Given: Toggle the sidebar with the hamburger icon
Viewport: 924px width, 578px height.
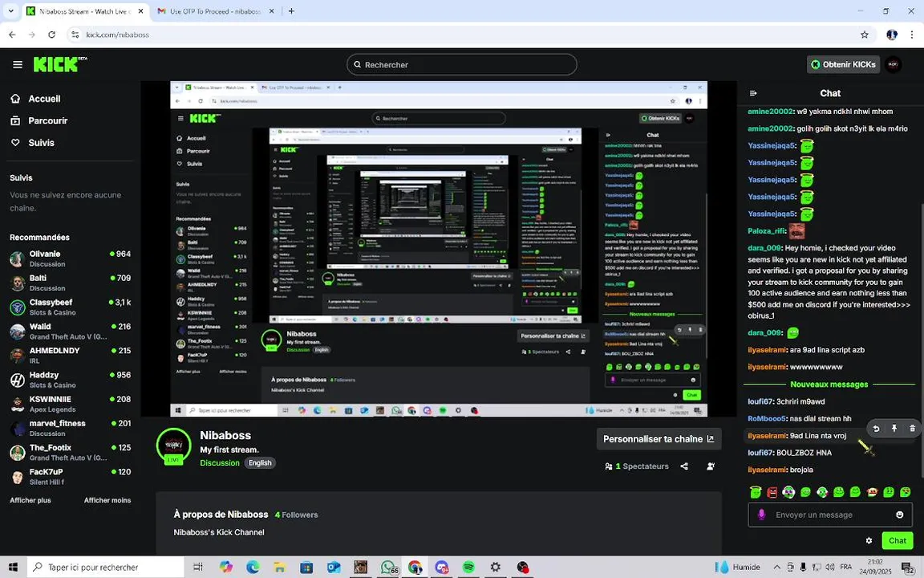Looking at the screenshot, I should point(17,64).
